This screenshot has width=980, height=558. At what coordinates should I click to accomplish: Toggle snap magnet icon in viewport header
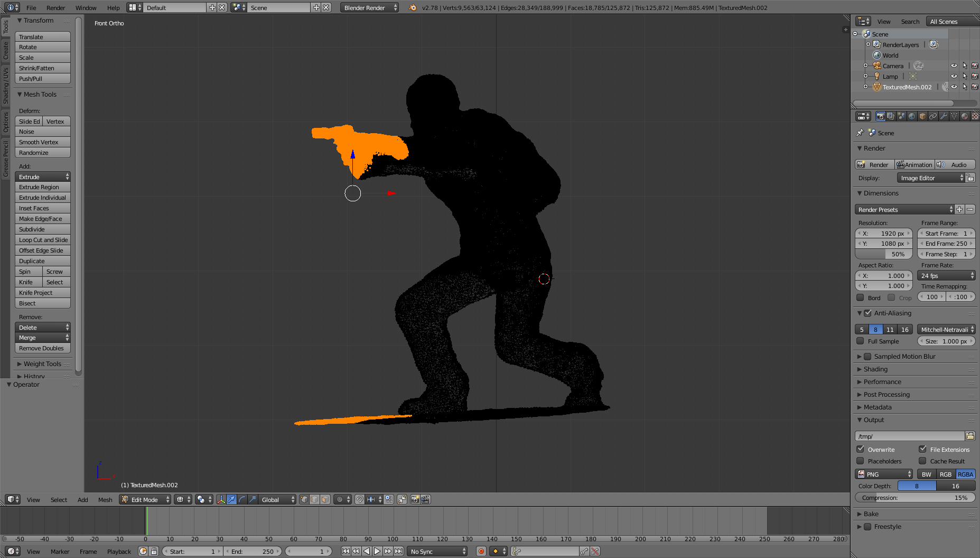pyautogui.click(x=360, y=499)
